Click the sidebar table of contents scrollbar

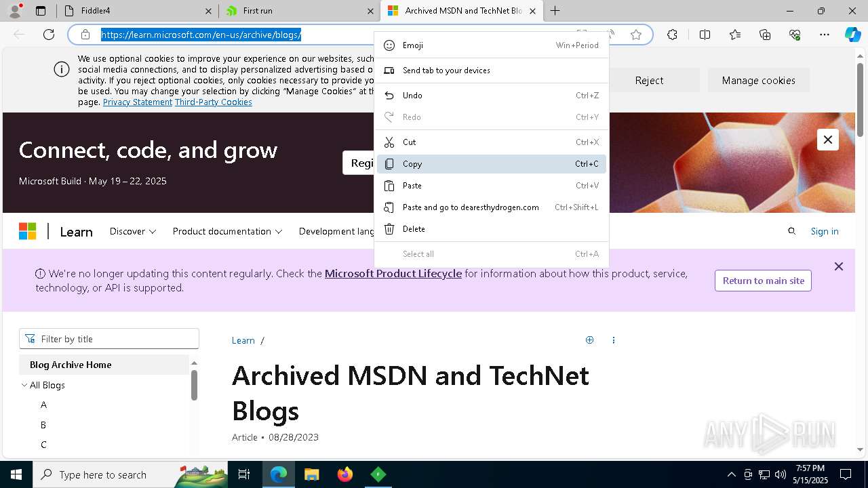(194, 385)
